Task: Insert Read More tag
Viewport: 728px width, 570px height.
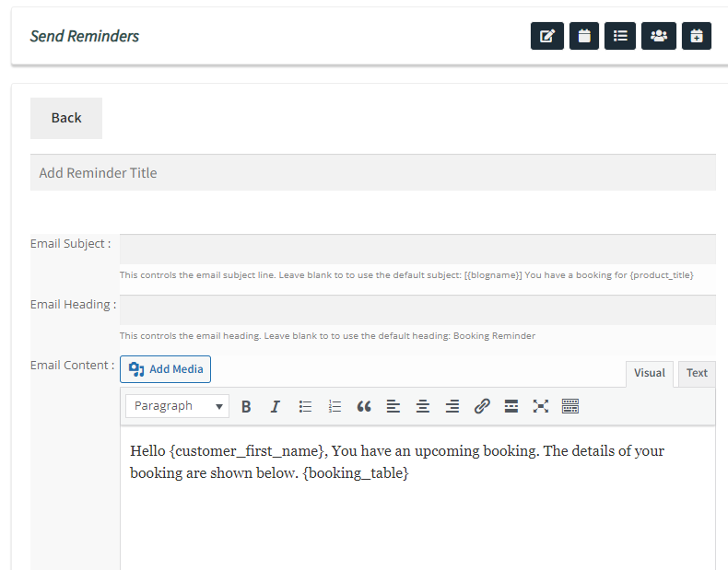Action: pyautogui.click(x=511, y=406)
